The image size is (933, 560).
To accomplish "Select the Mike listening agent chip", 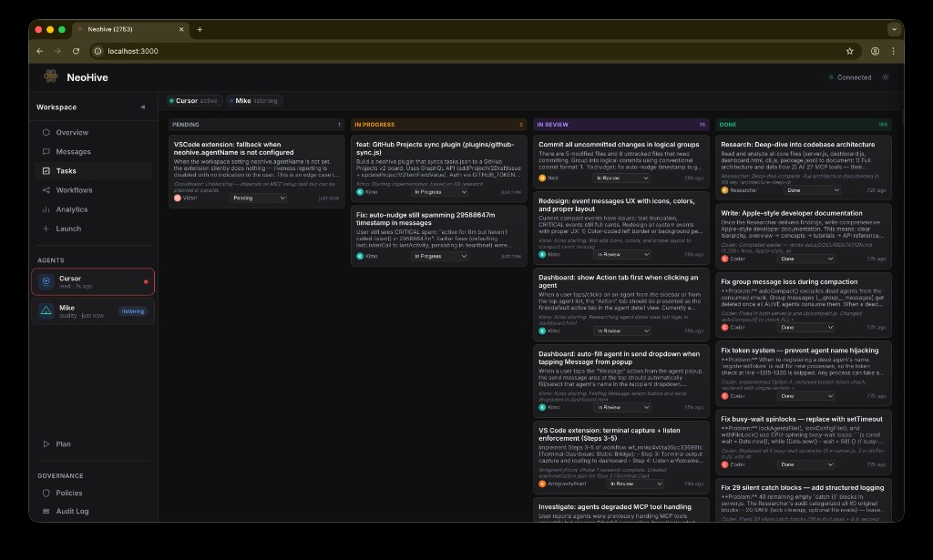I will 255,100.
